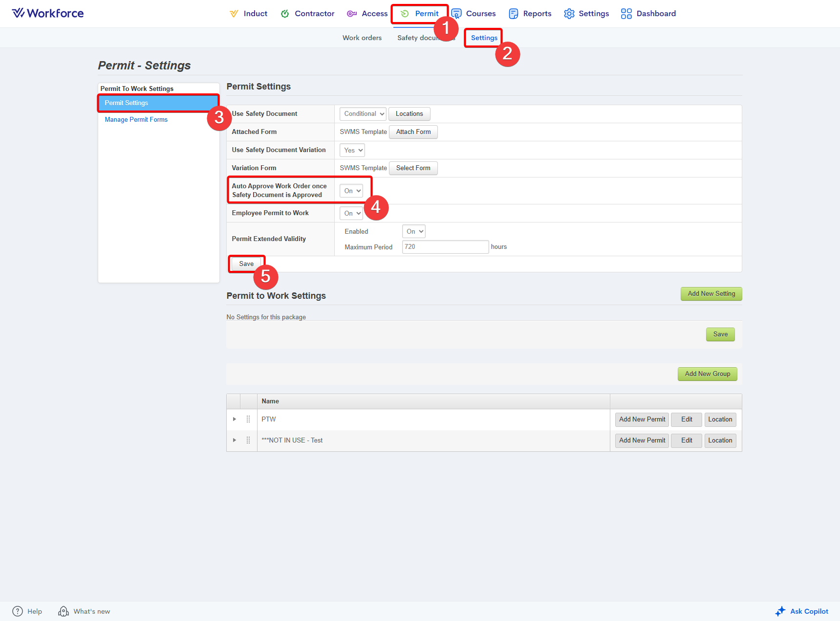Toggle Auto Approve Work Order dropdown

pos(352,191)
